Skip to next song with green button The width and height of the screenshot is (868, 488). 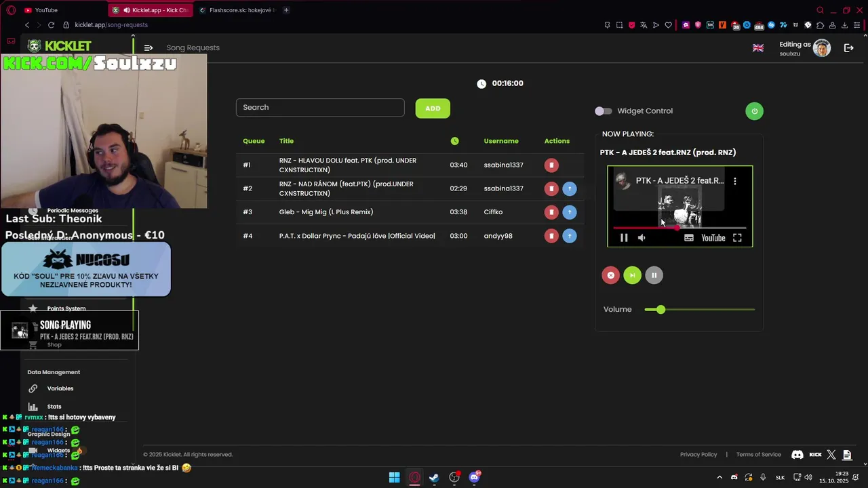[632, 275]
